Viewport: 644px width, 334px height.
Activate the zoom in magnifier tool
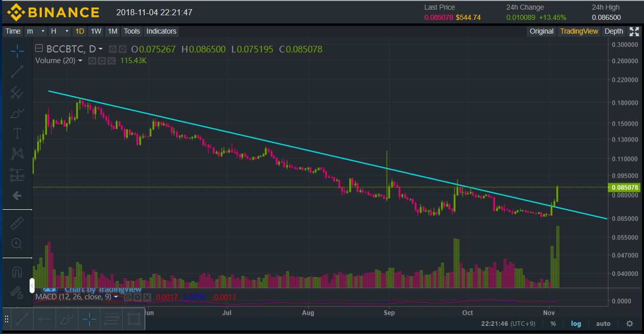pyautogui.click(x=17, y=243)
